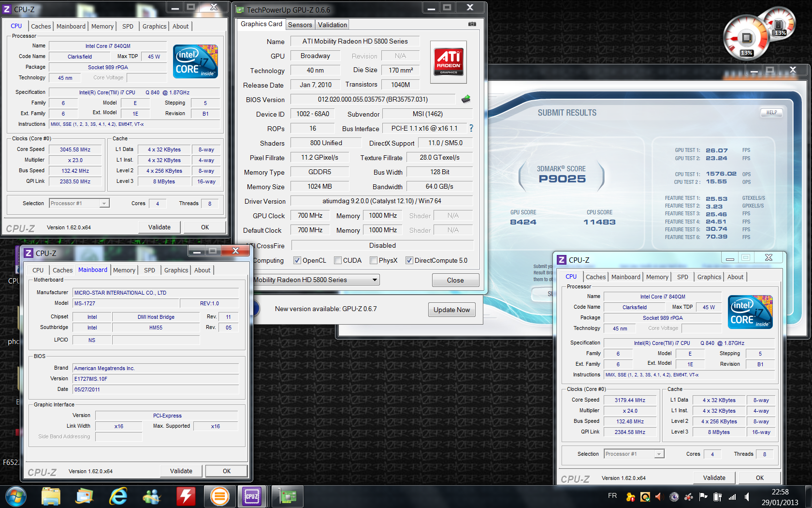Open Windows Live Messenger from the taskbar
Screen dimensions: 812x508
coord(152,496)
